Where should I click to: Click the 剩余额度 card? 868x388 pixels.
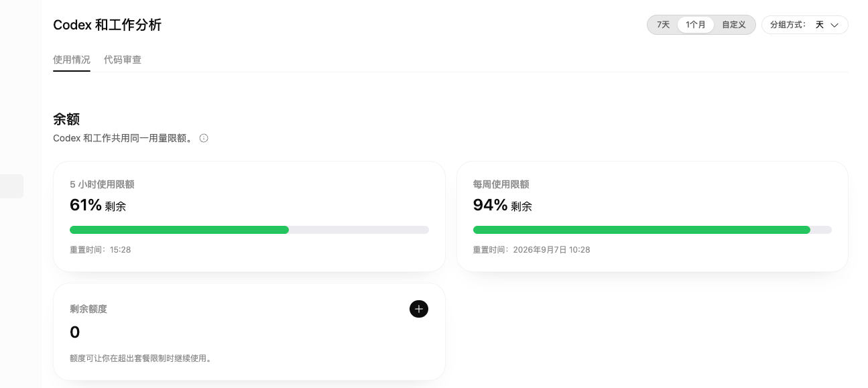click(x=249, y=332)
